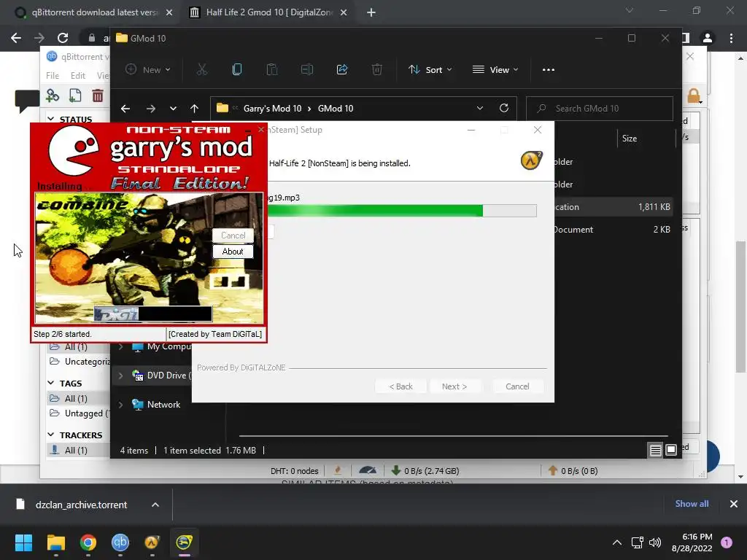
Task: Click the Rename icon in File Explorer toolbar
Action: (307, 69)
